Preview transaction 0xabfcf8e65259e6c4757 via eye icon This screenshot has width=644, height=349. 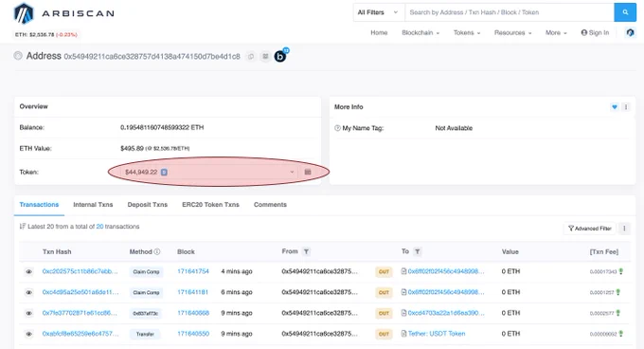(28, 334)
